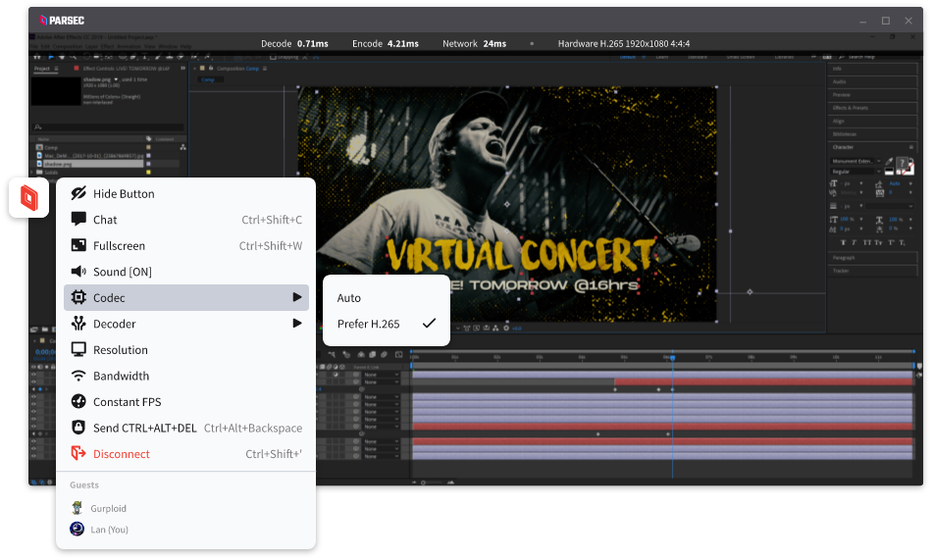Screen dimensions: 932x560
Task: Select the After Effects Brush tool
Action: click(158, 57)
